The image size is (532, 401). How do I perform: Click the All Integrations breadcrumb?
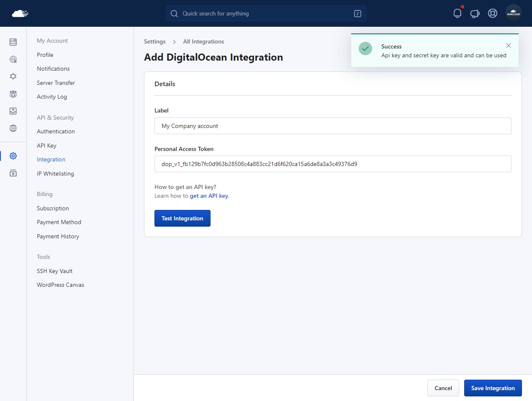(203, 41)
